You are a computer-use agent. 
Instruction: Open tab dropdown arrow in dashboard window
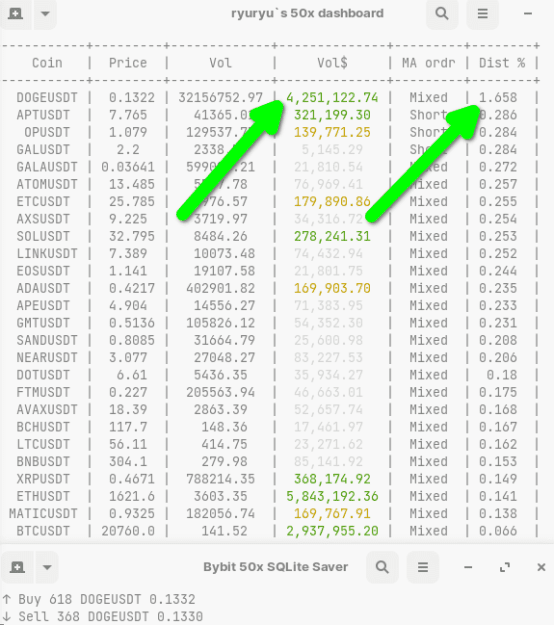point(45,14)
